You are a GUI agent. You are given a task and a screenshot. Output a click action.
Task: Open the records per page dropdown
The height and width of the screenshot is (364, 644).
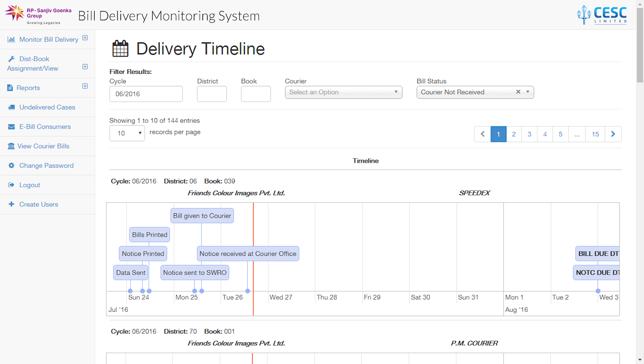(127, 133)
